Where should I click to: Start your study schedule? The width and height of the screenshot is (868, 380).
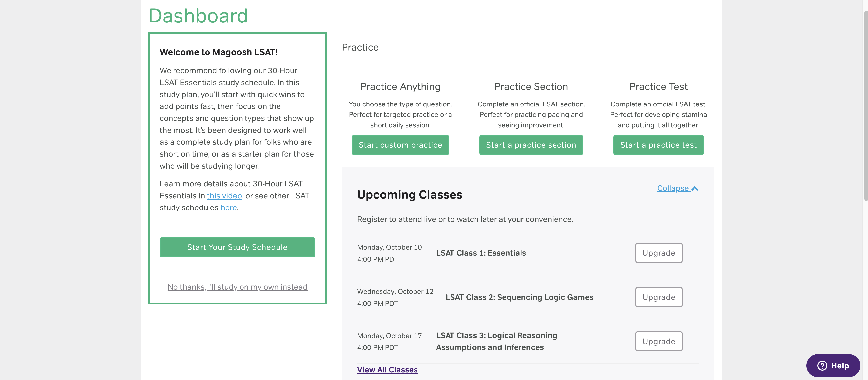[x=237, y=247]
